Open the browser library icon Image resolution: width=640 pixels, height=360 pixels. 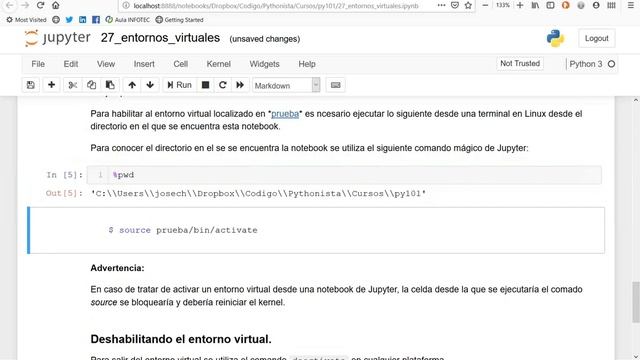click(535, 5)
